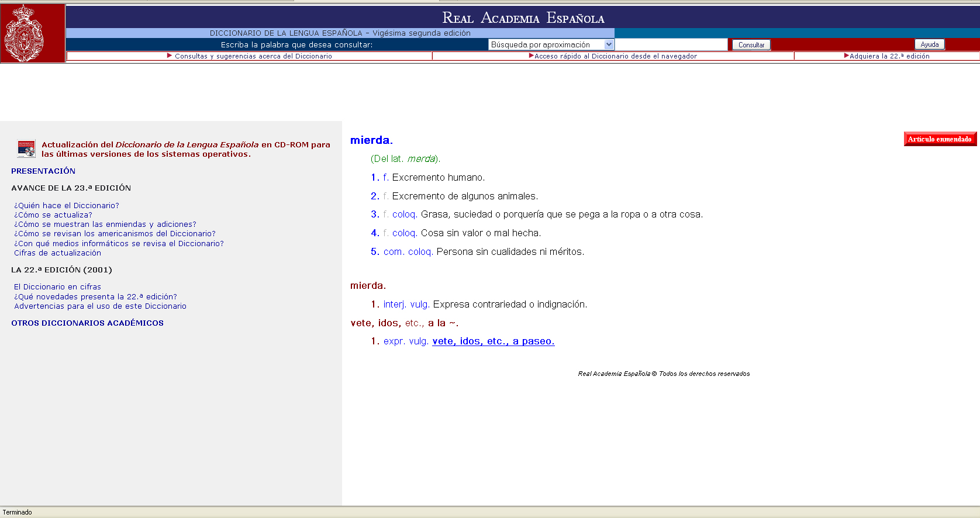Open El Diccionario en cifras link

57,286
